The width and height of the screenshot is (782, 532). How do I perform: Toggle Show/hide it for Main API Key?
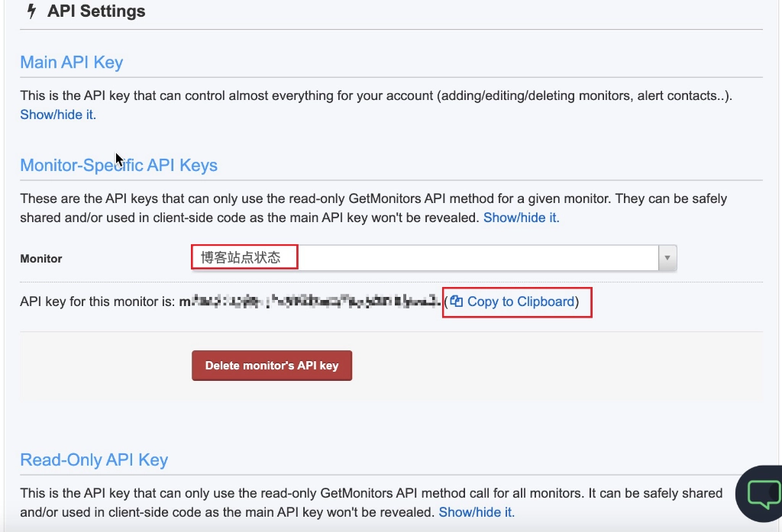pyautogui.click(x=58, y=114)
